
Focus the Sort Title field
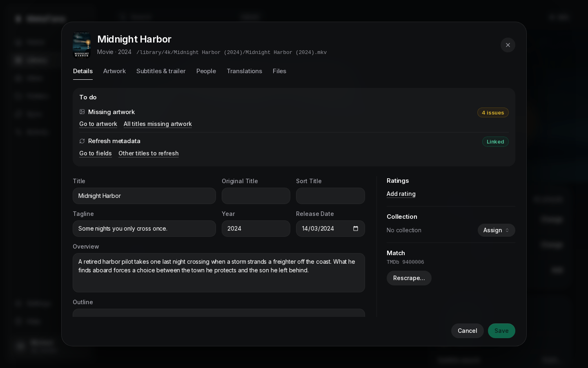pyautogui.click(x=330, y=196)
